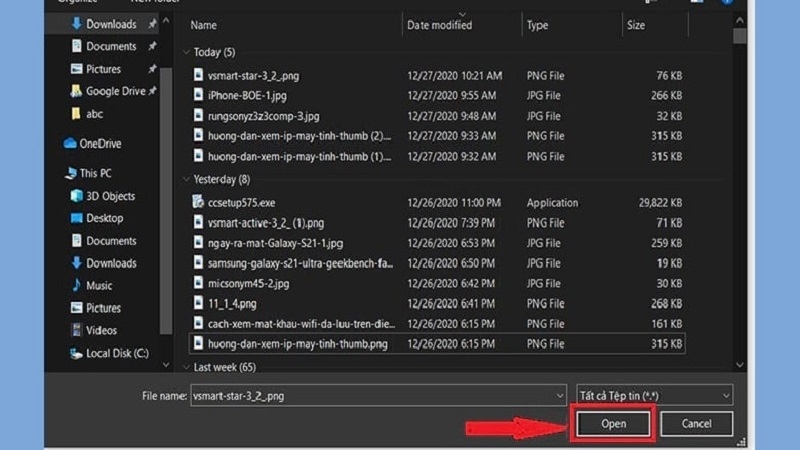Image resolution: width=800 pixels, height=450 pixels.
Task: Click the Cancel button
Action: click(696, 424)
